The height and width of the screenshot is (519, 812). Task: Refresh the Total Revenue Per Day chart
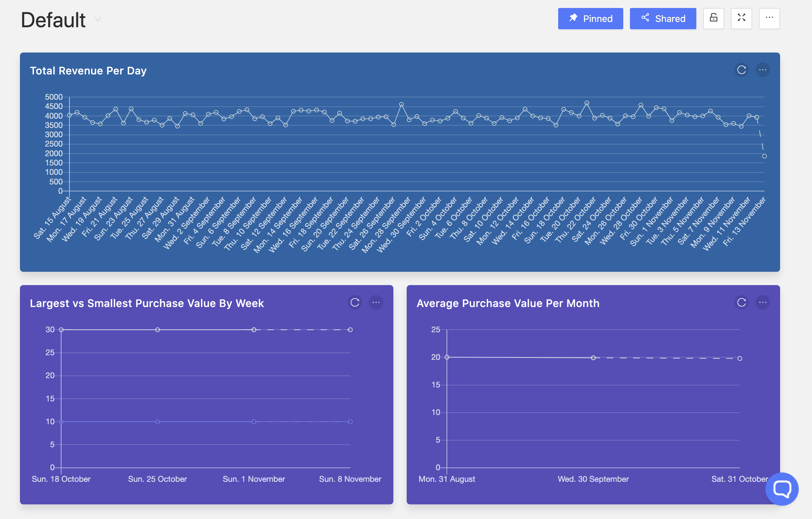[742, 70]
